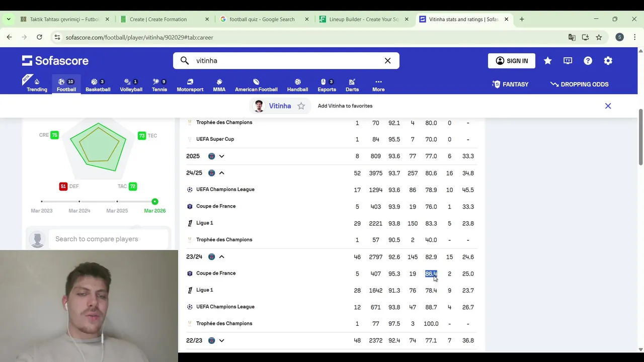Switch to football quiz Google tab
The height and width of the screenshot is (362, 644).
coord(264,19)
